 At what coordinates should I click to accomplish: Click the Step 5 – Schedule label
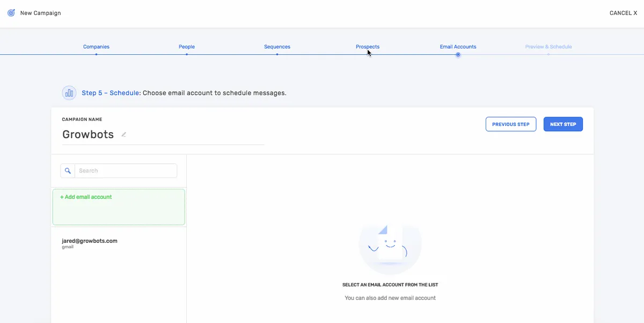pyautogui.click(x=111, y=93)
